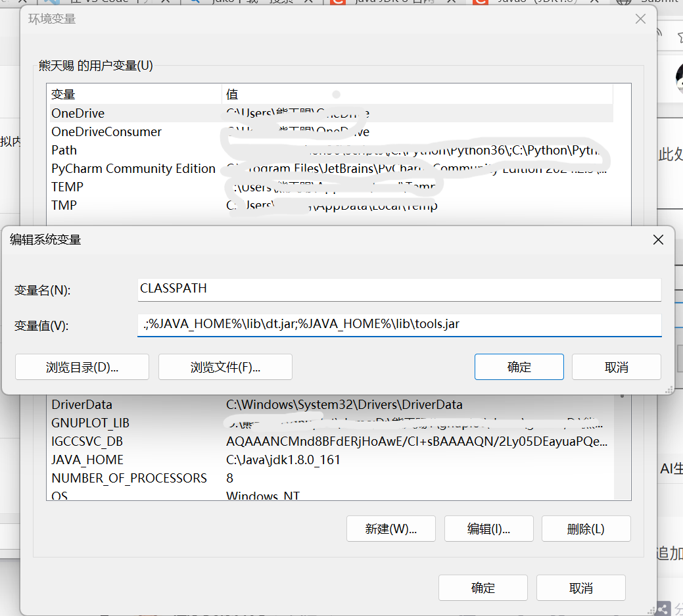Click the 浏览文件(F) button
Image resolution: width=683 pixels, height=616 pixels.
pos(225,366)
